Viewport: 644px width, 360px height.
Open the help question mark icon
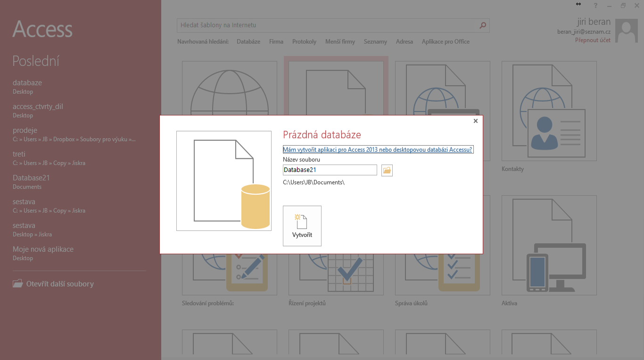click(x=596, y=6)
